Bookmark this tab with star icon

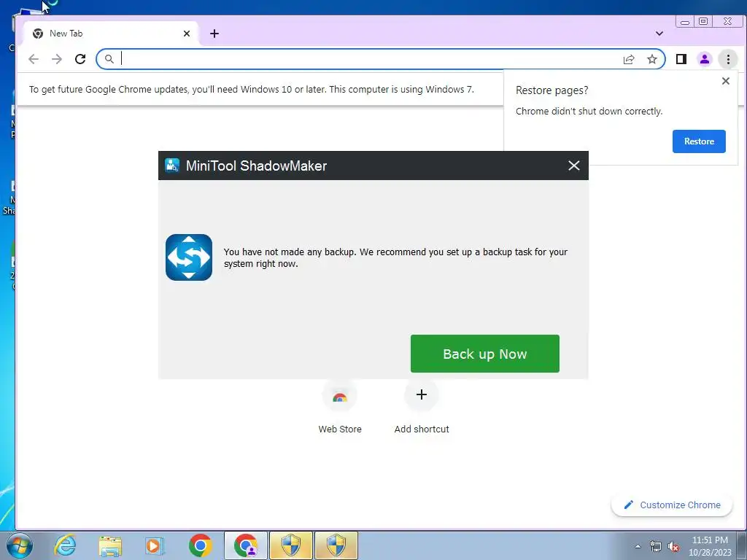[652, 59]
